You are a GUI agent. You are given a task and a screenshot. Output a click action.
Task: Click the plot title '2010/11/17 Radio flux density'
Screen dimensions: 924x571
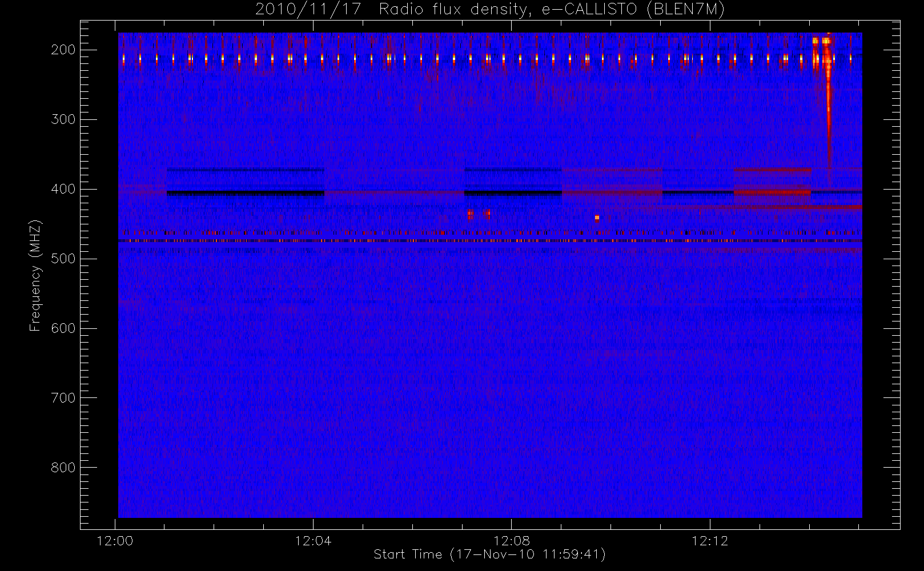click(x=490, y=10)
